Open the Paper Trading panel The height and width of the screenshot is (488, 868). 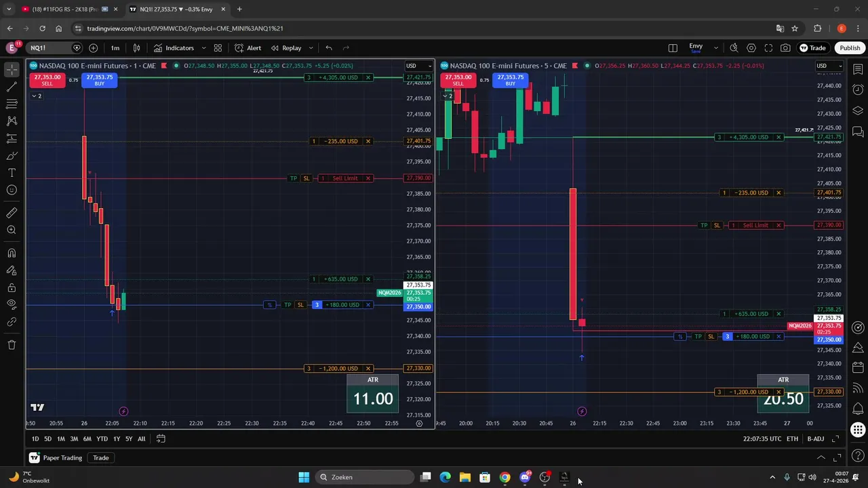tap(56, 457)
